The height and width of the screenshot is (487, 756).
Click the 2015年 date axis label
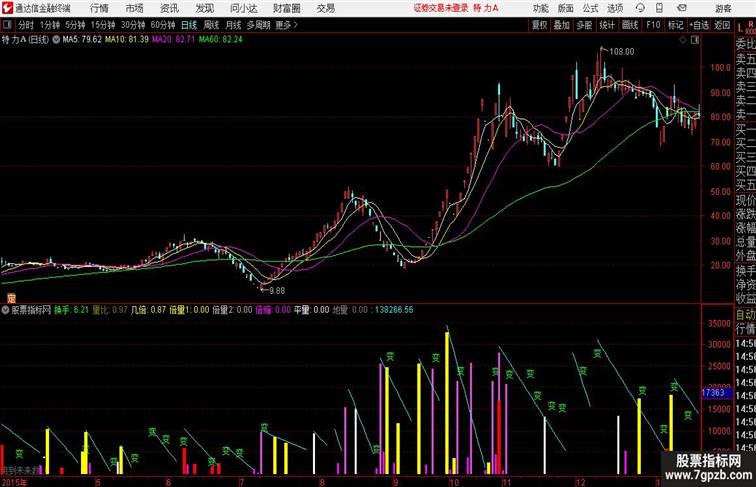[14, 483]
